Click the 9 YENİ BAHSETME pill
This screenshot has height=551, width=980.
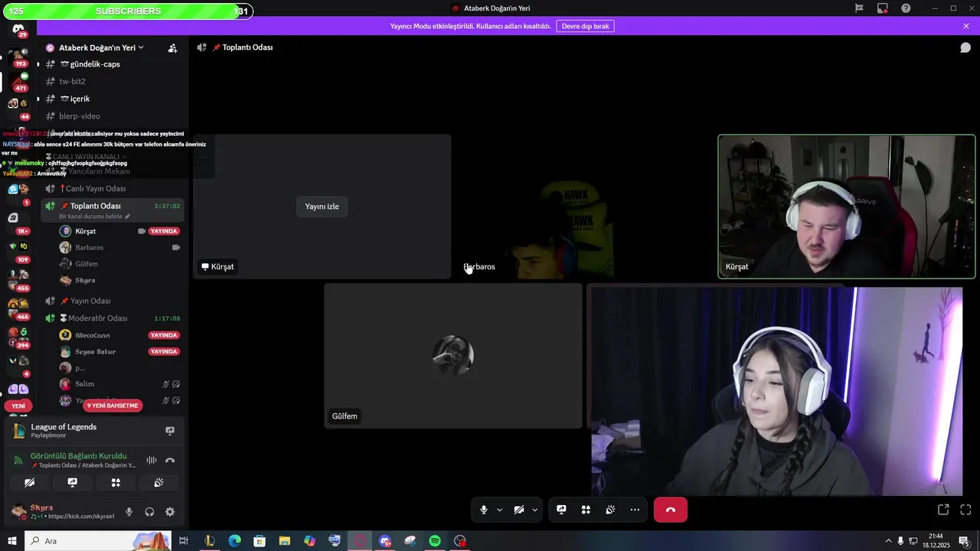pos(113,406)
